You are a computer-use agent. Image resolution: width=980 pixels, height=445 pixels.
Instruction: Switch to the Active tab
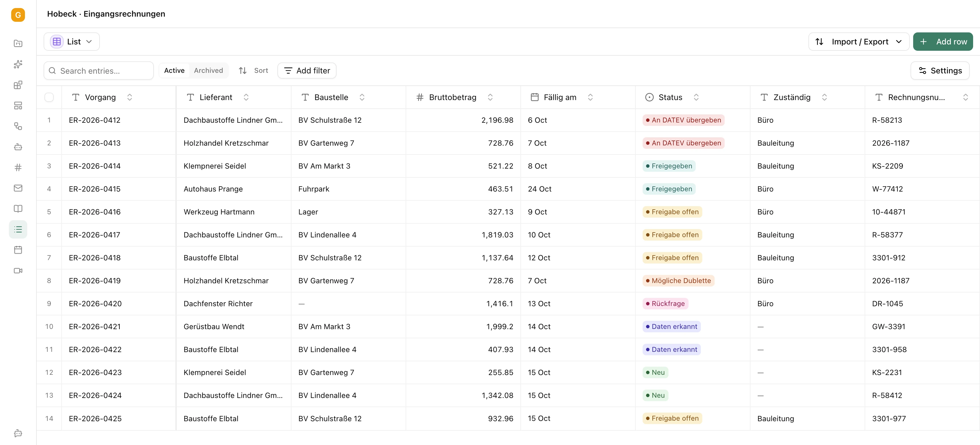click(x=174, y=70)
